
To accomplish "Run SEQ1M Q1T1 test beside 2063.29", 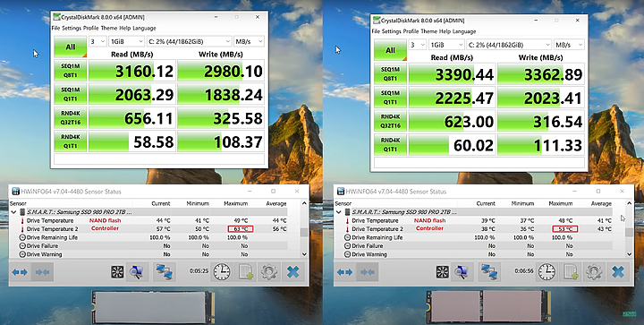I will (x=71, y=94).
